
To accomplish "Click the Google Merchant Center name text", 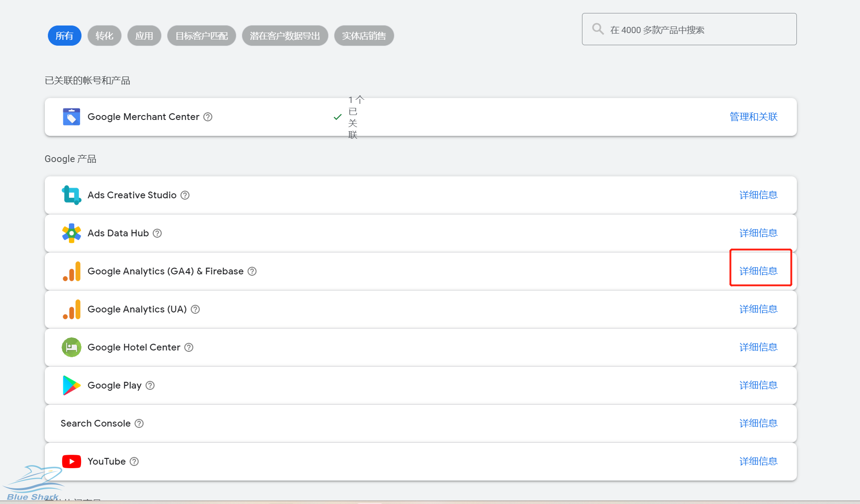I will (x=143, y=117).
